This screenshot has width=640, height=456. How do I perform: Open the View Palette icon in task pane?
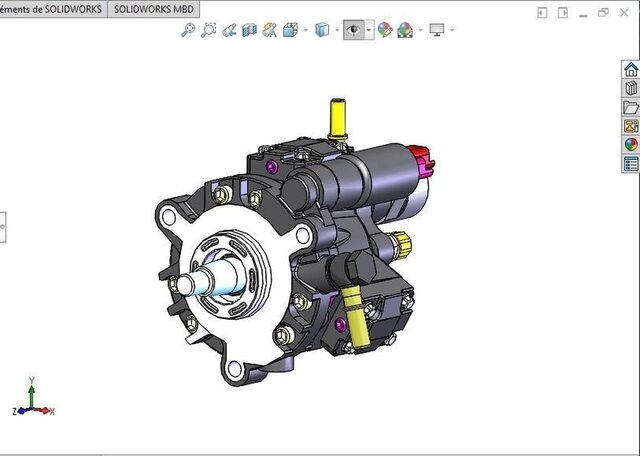pos(631,126)
